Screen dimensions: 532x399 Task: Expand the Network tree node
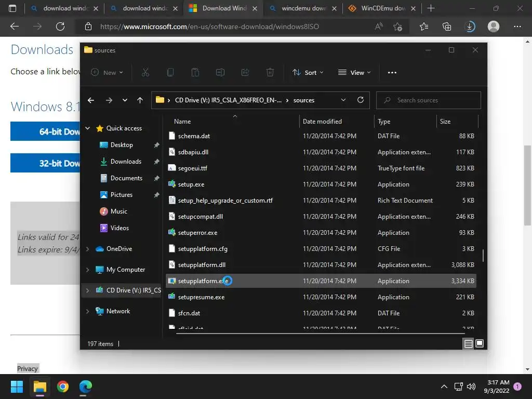(x=87, y=311)
